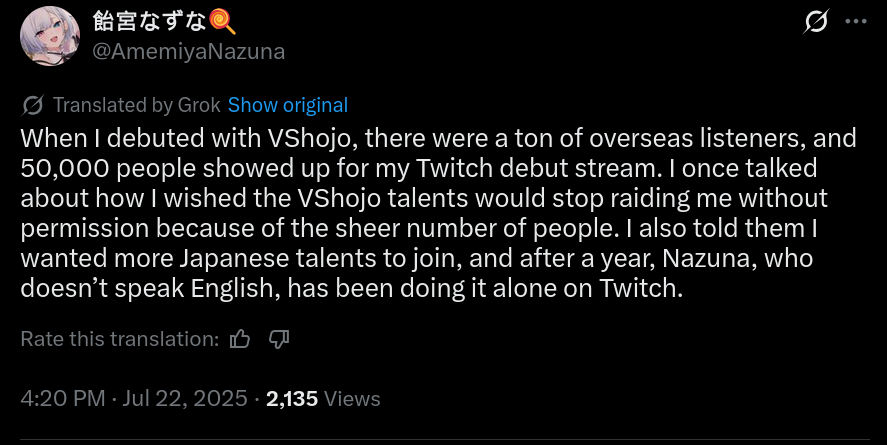This screenshot has width=887, height=445.
Task: Show original untranslated post text
Action: coord(288,105)
